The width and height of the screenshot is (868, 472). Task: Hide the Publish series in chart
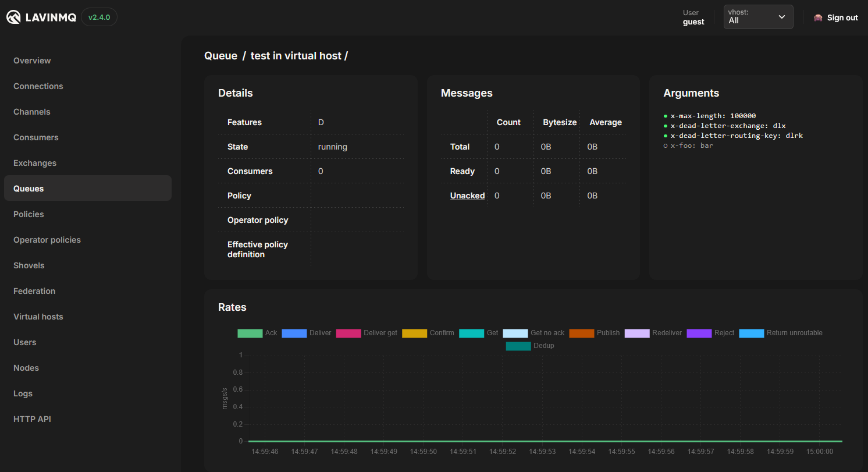click(x=595, y=333)
